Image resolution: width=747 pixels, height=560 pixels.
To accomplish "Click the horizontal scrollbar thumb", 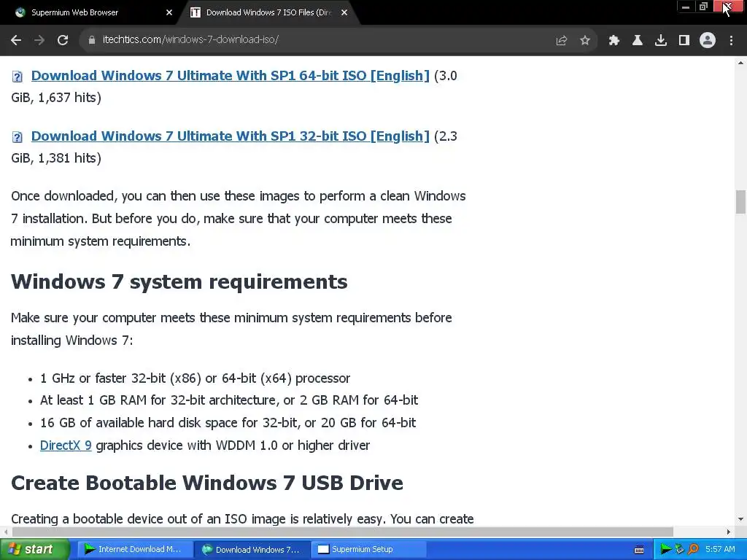I will coord(343,532).
